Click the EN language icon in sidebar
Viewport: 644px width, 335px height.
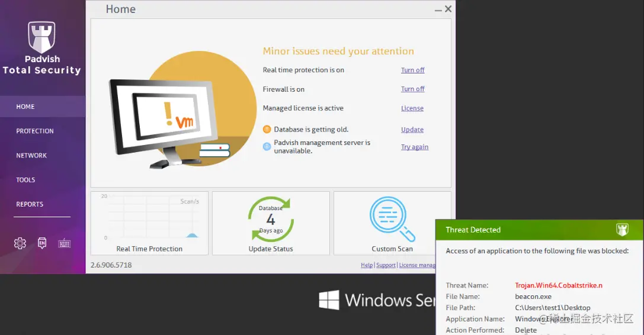click(42, 243)
